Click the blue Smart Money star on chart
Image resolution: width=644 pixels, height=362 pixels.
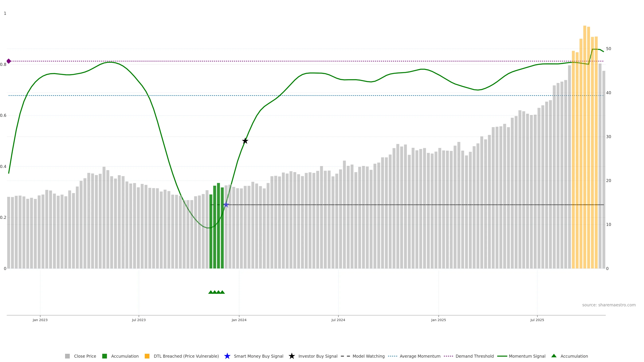tap(226, 205)
